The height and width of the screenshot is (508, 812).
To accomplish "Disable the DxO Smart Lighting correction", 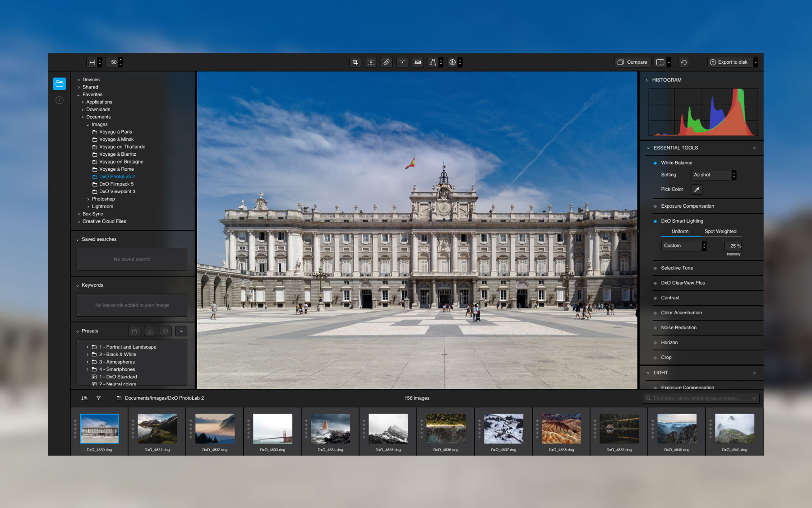I will [655, 221].
